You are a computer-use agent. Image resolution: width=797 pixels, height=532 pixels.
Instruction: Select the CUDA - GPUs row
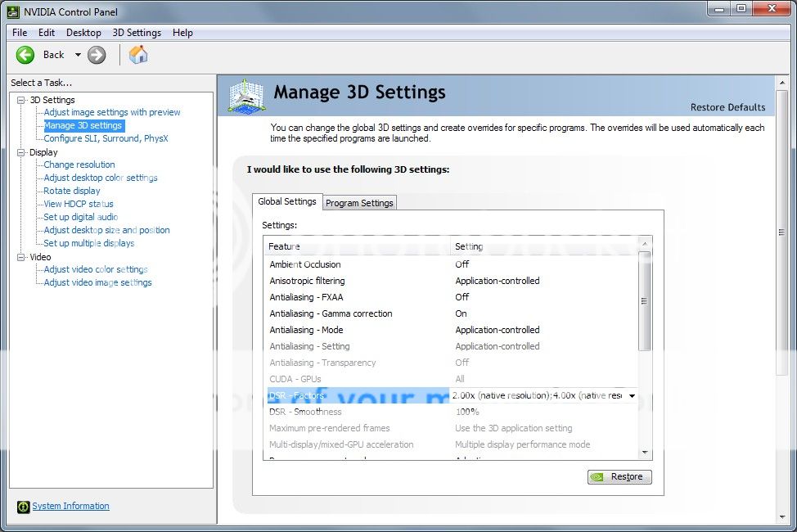pos(453,379)
